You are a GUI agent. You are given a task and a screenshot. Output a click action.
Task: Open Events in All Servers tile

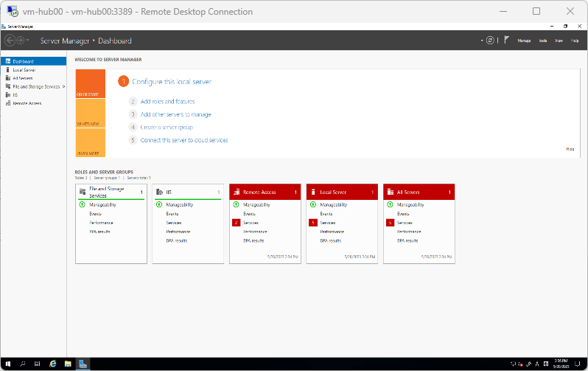[403, 214]
